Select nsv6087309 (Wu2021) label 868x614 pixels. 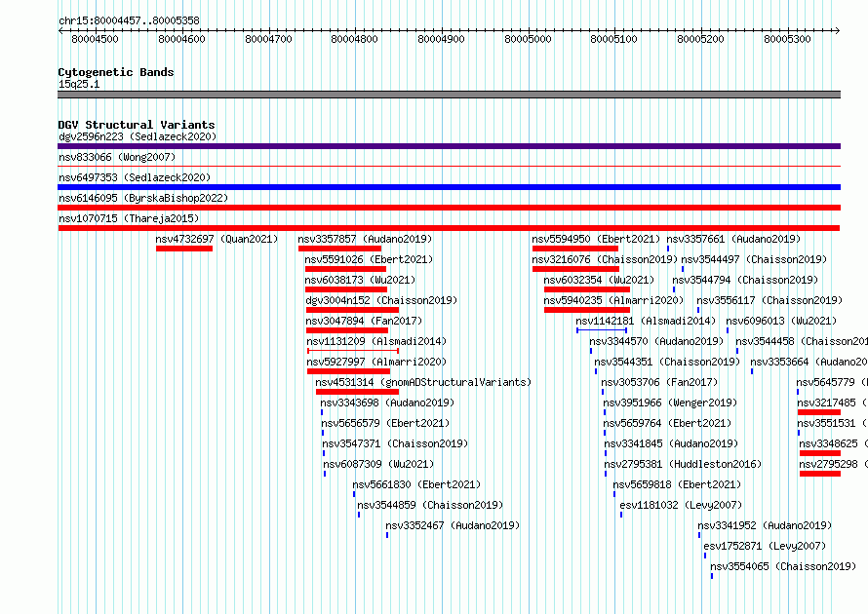click(378, 464)
